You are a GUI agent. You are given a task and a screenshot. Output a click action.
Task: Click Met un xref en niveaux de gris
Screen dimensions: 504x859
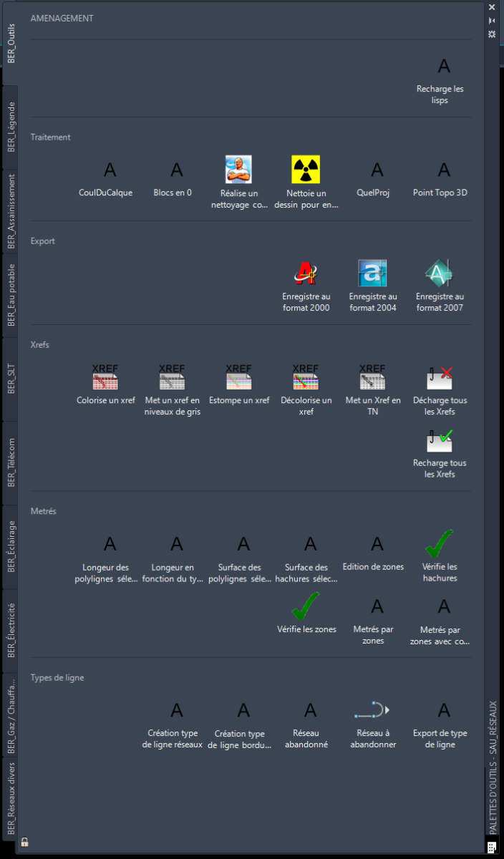coord(173,389)
